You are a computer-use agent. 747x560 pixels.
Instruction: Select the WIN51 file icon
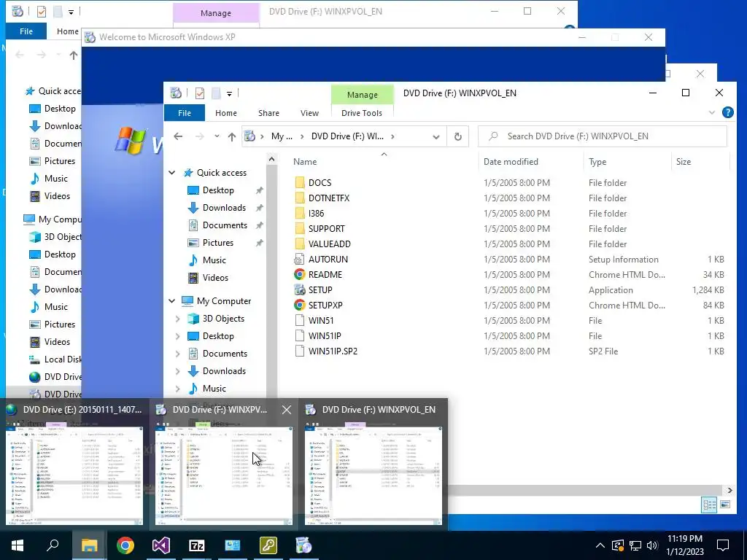[299, 321]
